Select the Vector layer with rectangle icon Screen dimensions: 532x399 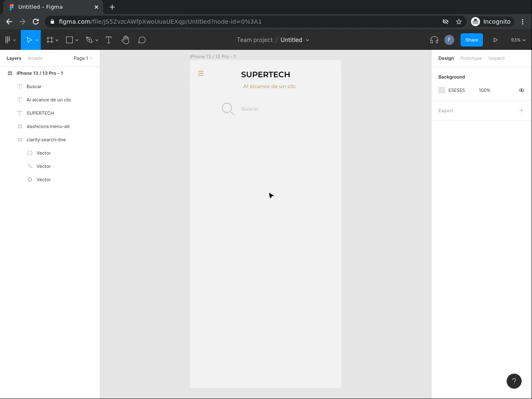click(x=50, y=153)
